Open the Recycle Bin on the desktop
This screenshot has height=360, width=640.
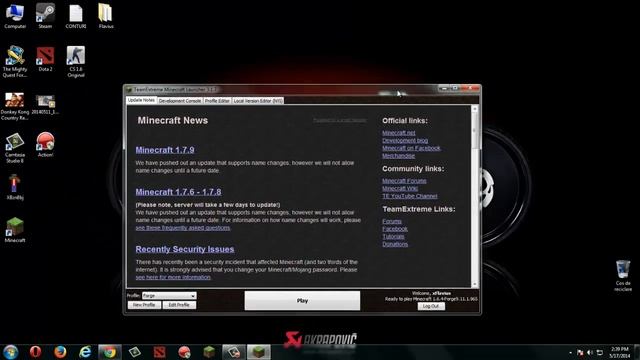tap(623, 276)
